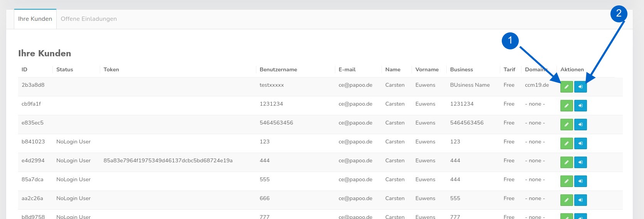Open edit for customer b841023
The height and width of the screenshot is (219, 644).
[x=566, y=143]
